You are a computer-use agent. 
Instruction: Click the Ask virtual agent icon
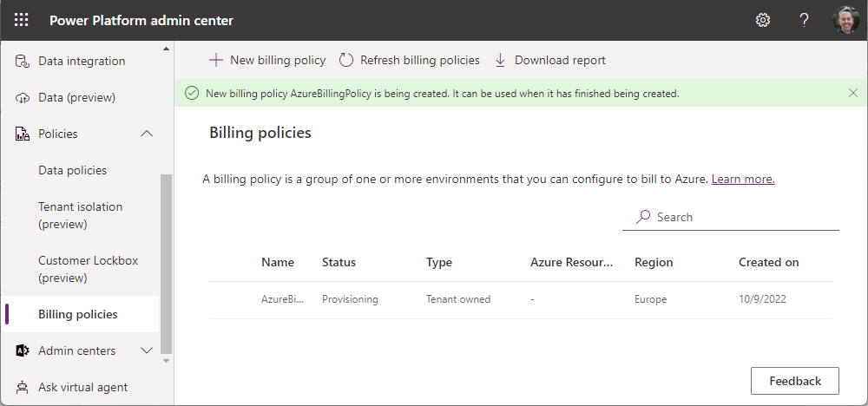pyautogui.click(x=23, y=387)
